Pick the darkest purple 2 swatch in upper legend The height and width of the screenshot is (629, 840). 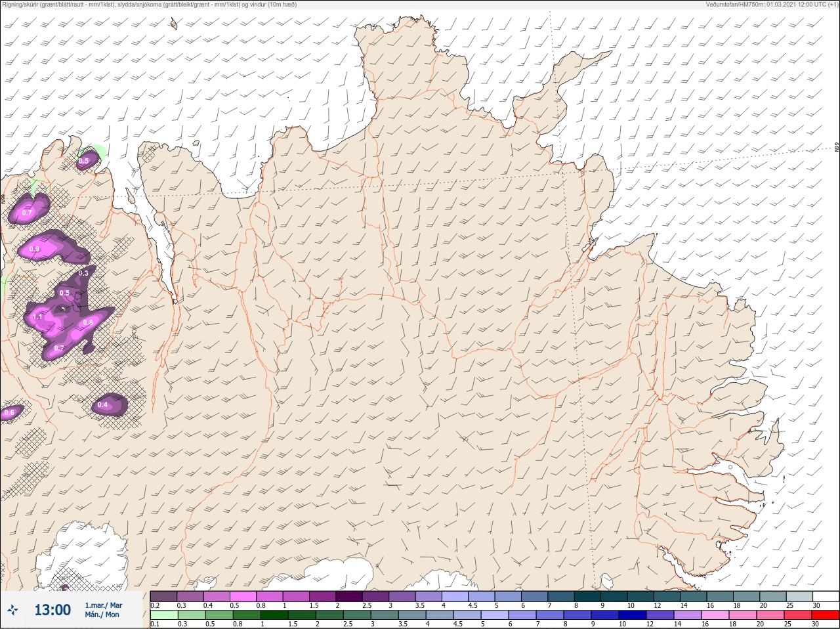click(x=349, y=596)
